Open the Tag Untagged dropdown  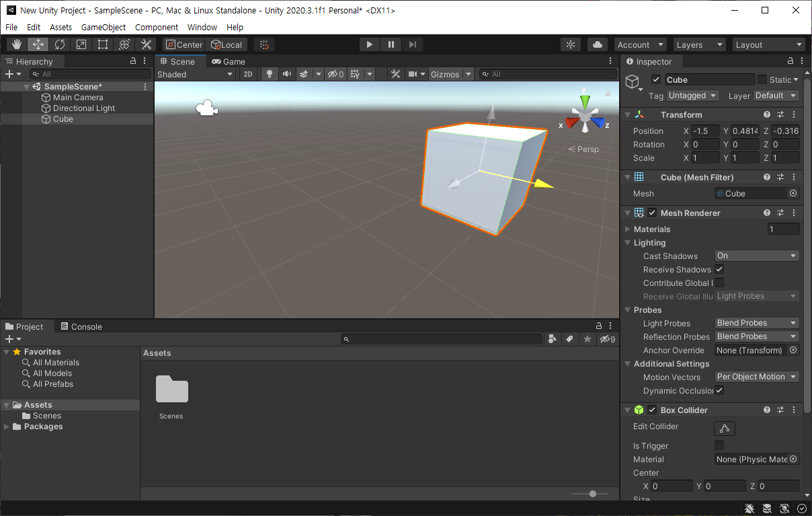coord(693,96)
